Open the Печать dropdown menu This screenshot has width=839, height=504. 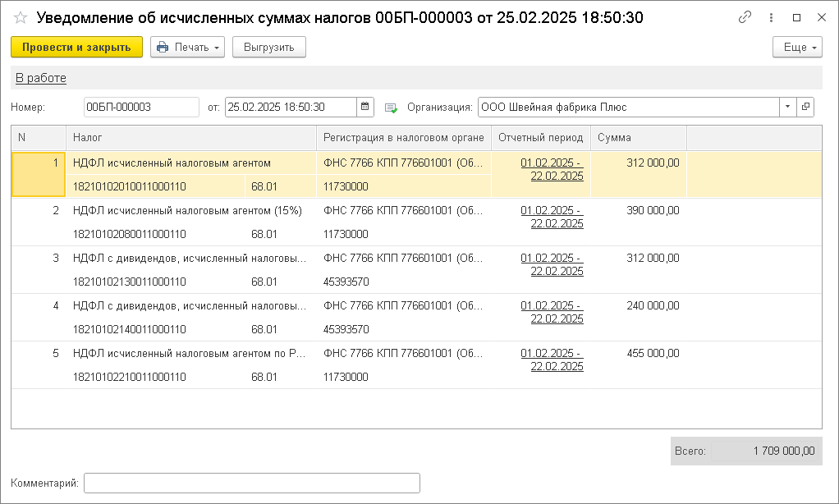coord(187,48)
